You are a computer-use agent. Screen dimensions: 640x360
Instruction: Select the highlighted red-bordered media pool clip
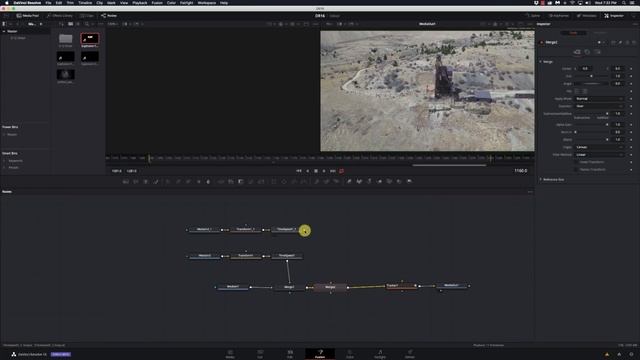point(89,39)
